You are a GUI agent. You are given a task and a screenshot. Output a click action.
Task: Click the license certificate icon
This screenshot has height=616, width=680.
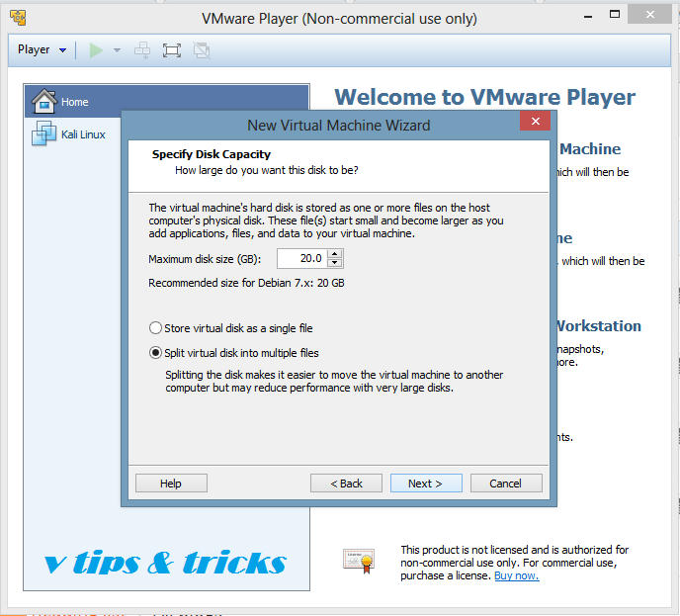coord(360,561)
